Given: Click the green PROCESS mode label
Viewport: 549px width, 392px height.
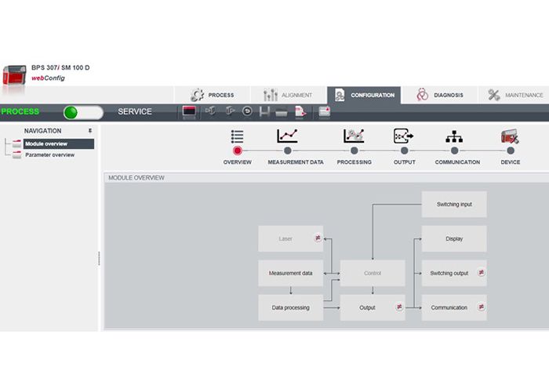Looking at the screenshot, I should click(20, 111).
